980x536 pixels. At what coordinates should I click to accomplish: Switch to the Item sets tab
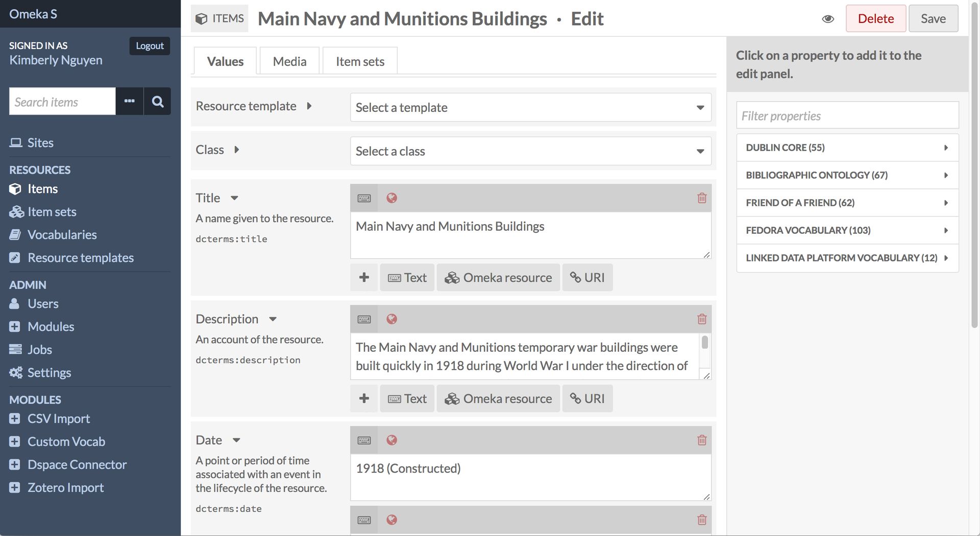pyautogui.click(x=360, y=62)
